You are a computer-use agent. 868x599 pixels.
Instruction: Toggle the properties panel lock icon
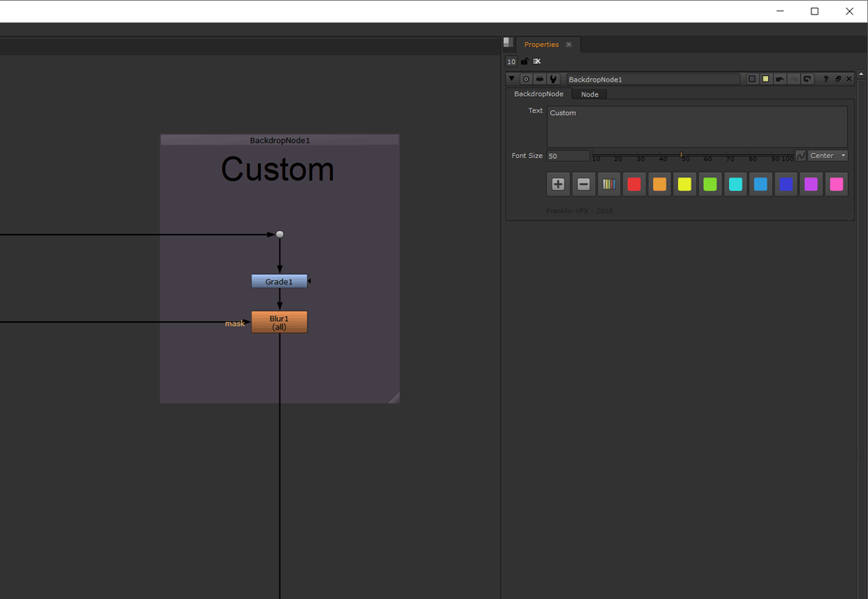(x=525, y=61)
